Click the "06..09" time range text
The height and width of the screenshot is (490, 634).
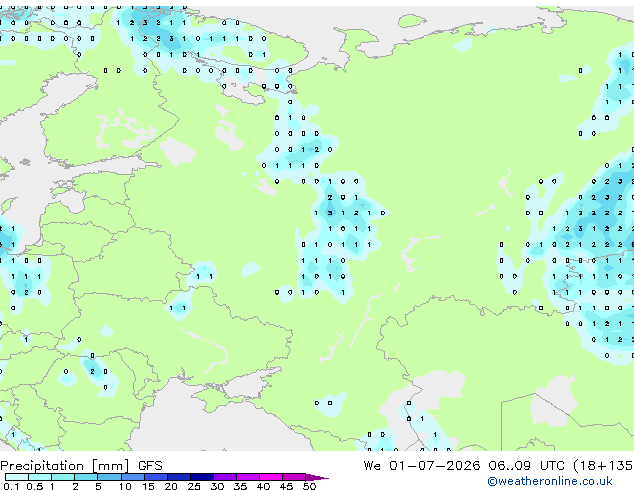(x=509, y=466)
